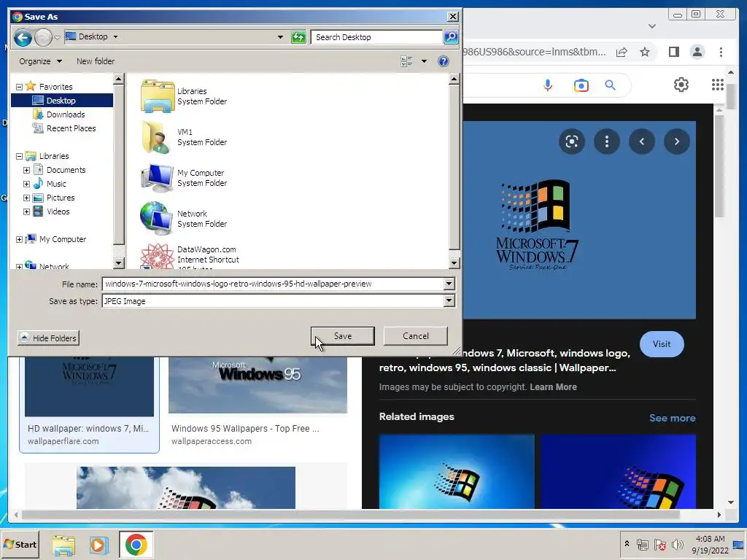
Task: Click Lens icon on image preview
Action: pos(572,141)
